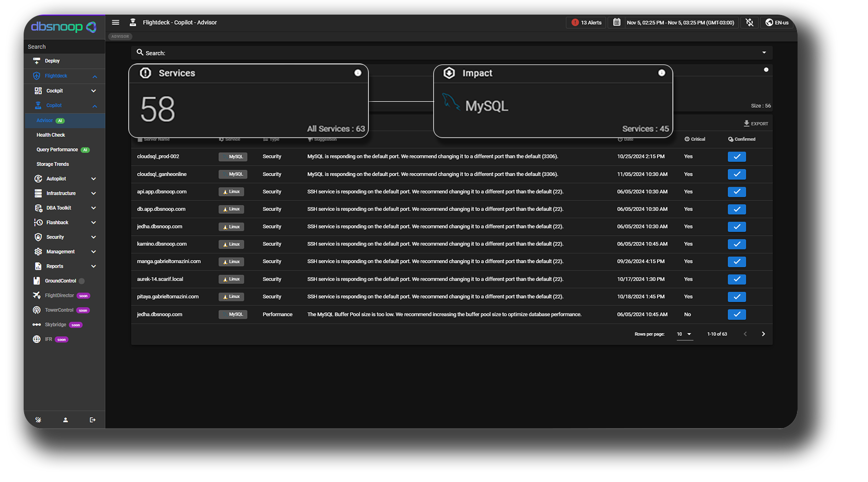The height and width of the screenshot is (482, 868).
Task: Sort by the Confirmed column header
Action: point(742,140)
